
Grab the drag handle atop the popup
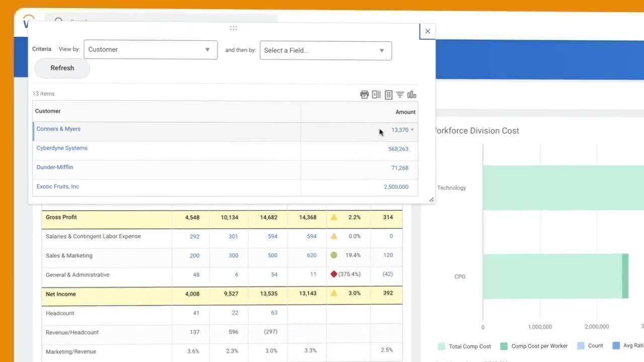[x=233, y=28]
